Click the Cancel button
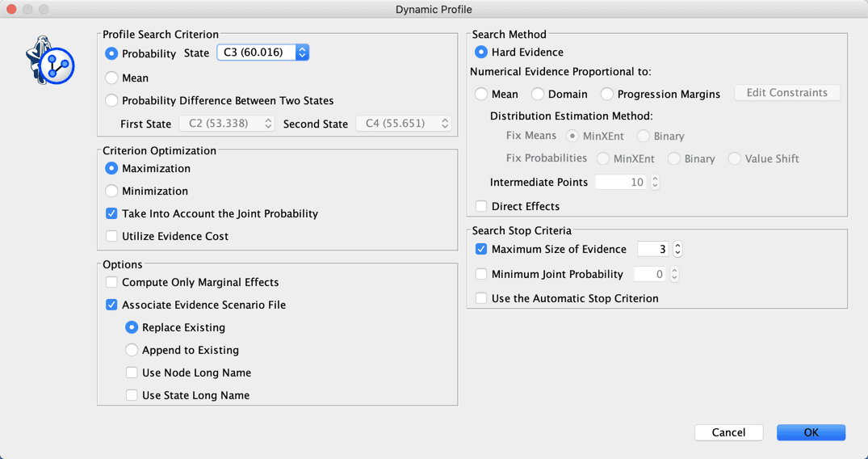Viewport: 868px width, 459px height. [728, 432]
